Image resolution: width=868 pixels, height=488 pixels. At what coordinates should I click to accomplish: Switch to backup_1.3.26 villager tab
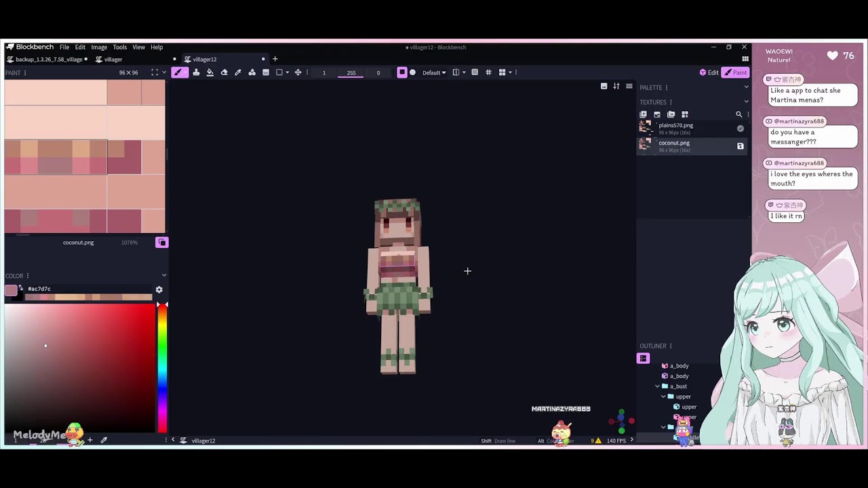click(47, 59)
